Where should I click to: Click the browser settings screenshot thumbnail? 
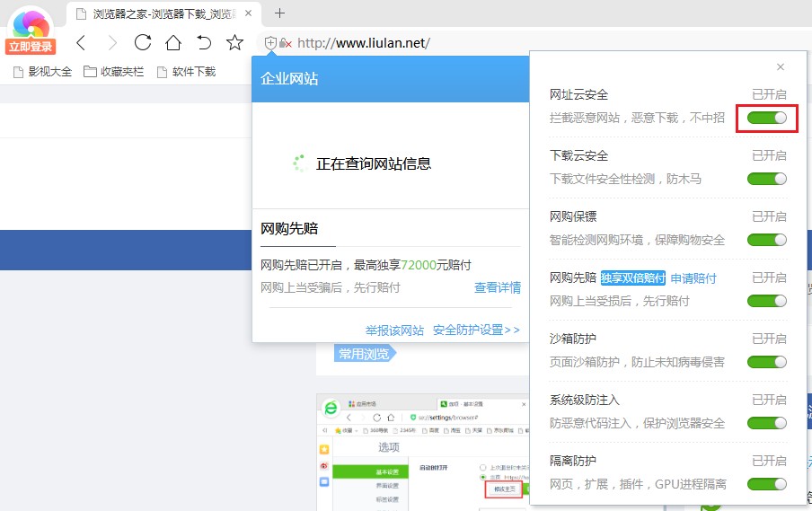(423, 453)
